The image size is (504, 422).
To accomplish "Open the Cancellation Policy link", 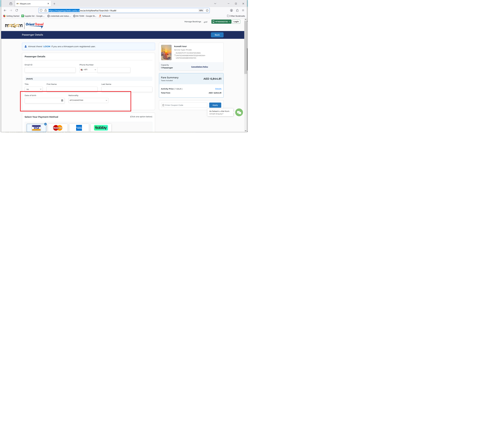I will coord(199,67).
